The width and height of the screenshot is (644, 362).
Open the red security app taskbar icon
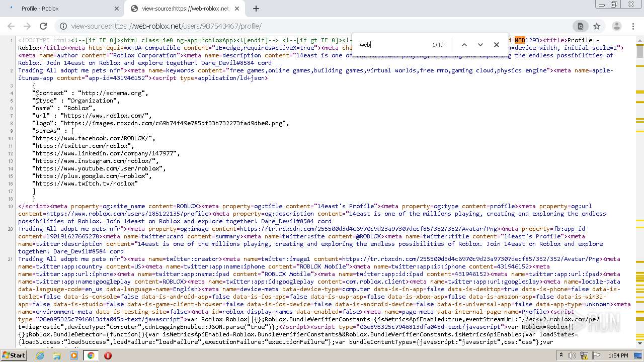tap(108, 355)
